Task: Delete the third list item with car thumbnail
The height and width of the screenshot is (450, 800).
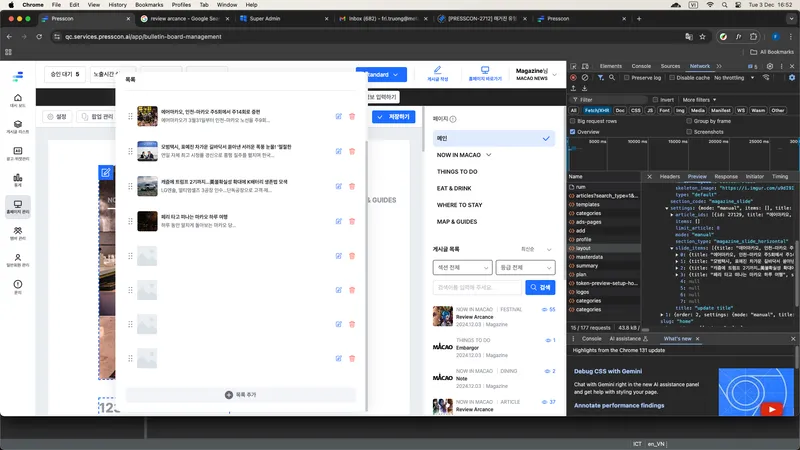Action: point(352,186)
